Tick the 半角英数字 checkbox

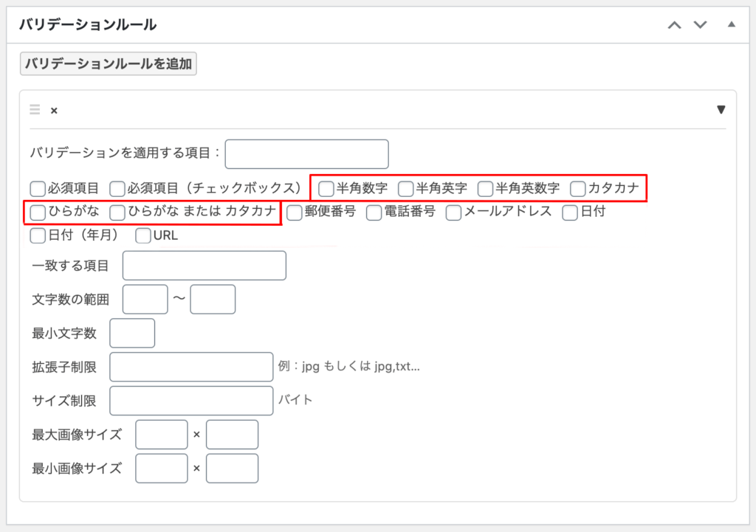pyautogui.click(x=486, y=188)
